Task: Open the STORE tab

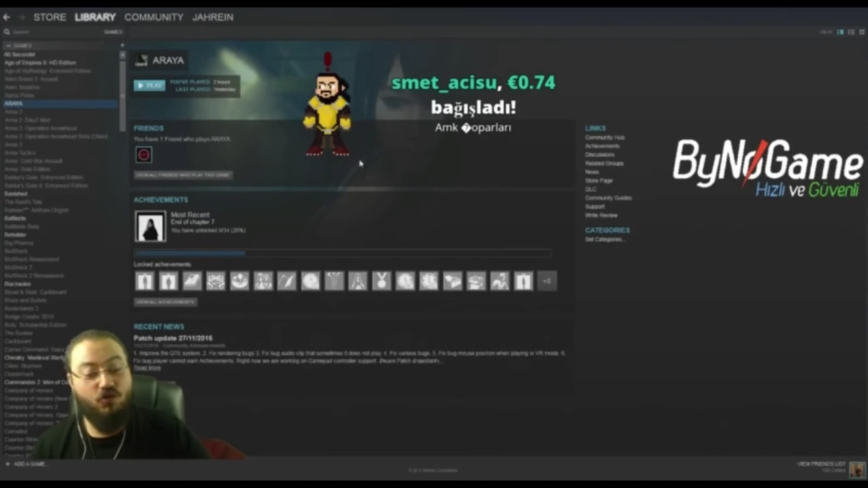Action: coord(50,17)
